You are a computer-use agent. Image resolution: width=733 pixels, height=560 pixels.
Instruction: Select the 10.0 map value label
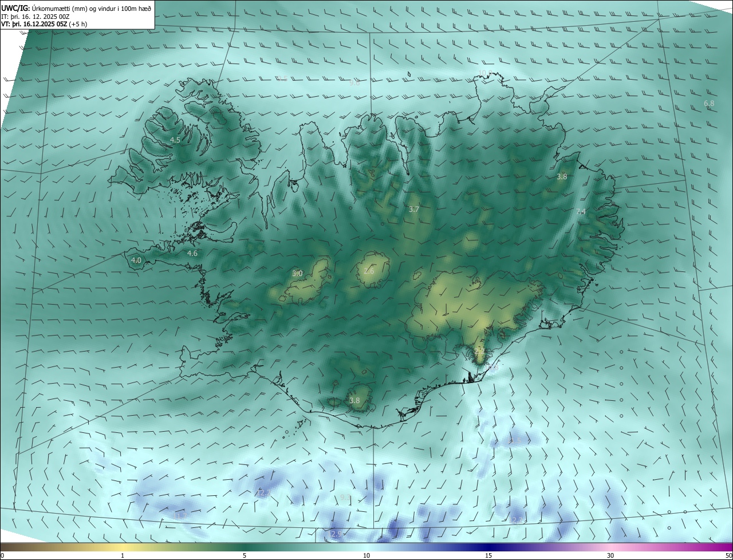pyautogui.click(x=485, y=72)
